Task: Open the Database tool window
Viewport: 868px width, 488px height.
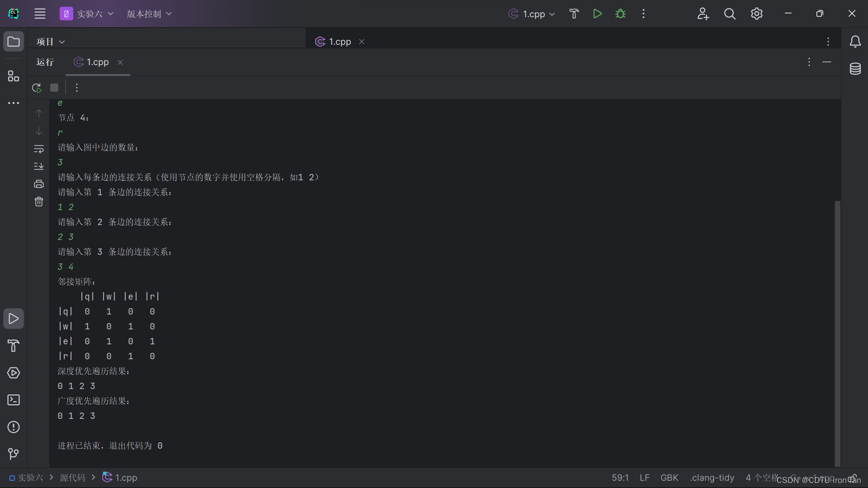Action: pos(855,69)
